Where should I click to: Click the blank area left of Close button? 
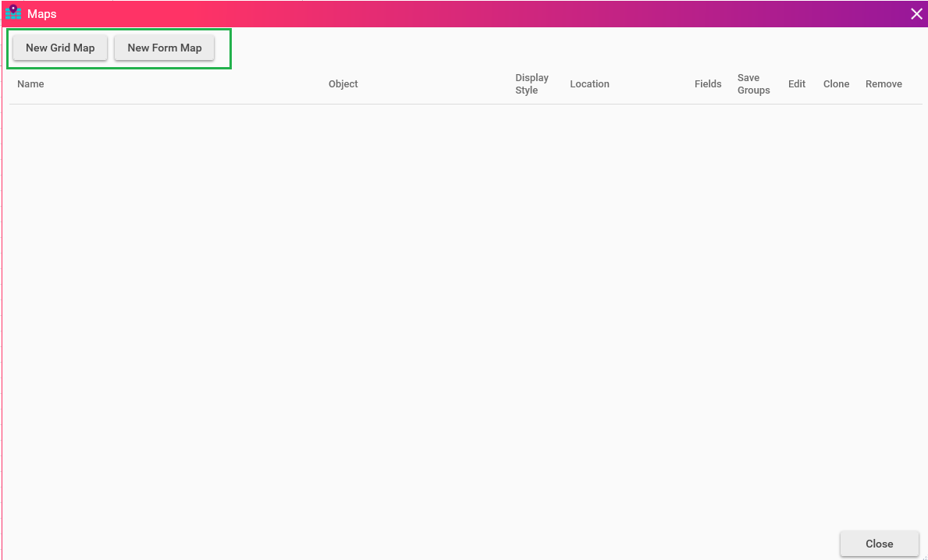[x=624, y=544]
